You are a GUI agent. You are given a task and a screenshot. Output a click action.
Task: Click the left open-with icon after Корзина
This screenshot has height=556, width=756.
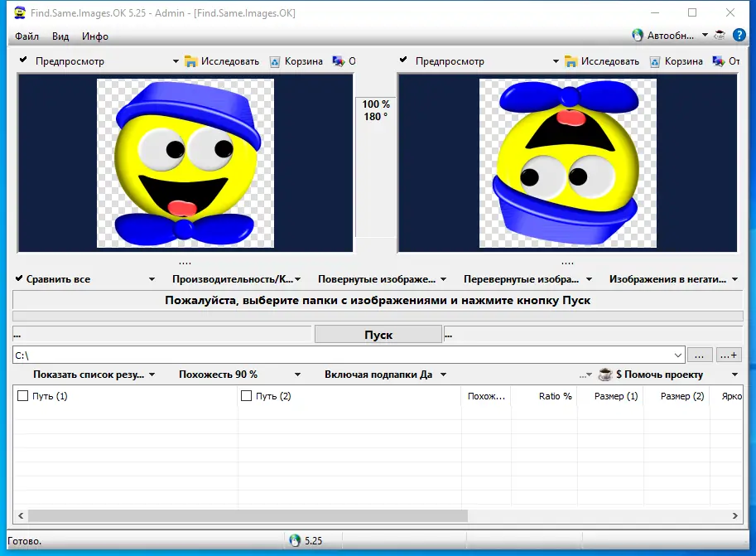click(x=338, y=61)
